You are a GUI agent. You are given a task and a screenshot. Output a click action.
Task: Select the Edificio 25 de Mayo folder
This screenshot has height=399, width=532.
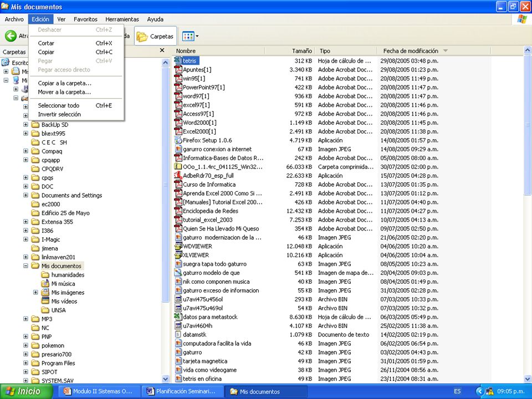(65, 213)
